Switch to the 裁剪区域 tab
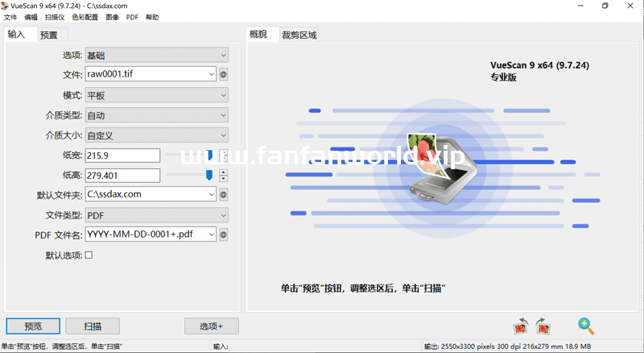The height and width of the screenshot is (353, 644). coord(299,35)
